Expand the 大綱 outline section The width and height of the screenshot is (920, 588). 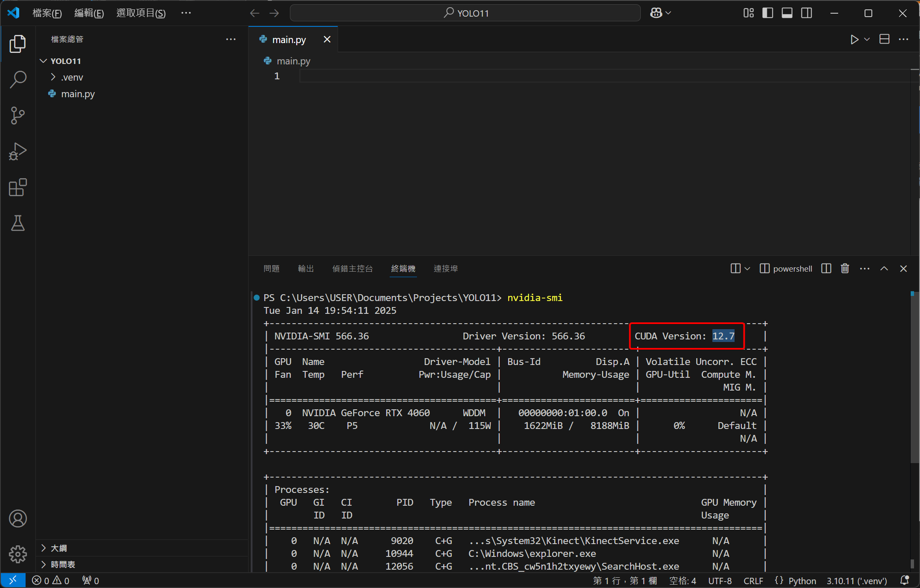(x=59, y=548)
